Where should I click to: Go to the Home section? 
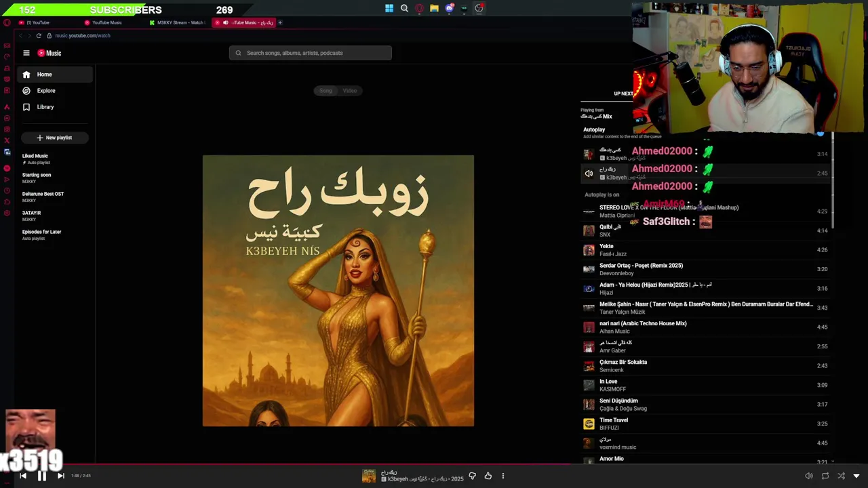54,75
